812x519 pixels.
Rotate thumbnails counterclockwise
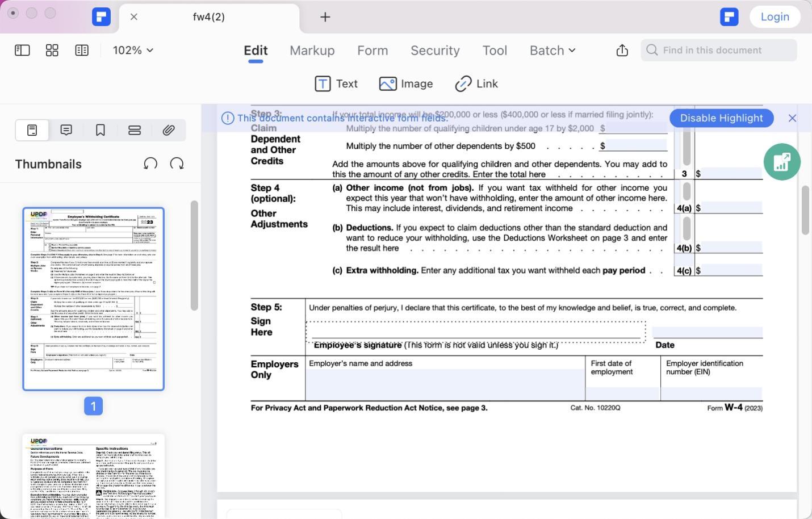(150, 164)
